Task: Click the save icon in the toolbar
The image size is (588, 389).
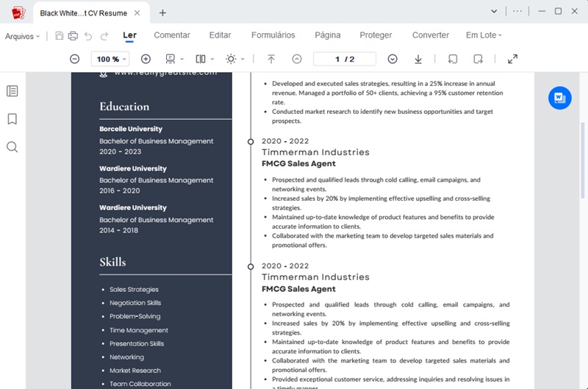Action: pyautogui.click(x=60, y=35)
